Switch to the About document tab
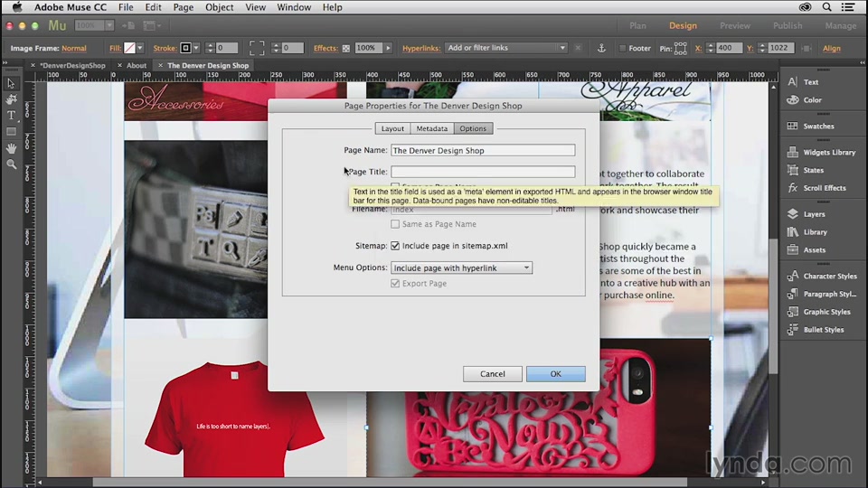 coord(137,65)
